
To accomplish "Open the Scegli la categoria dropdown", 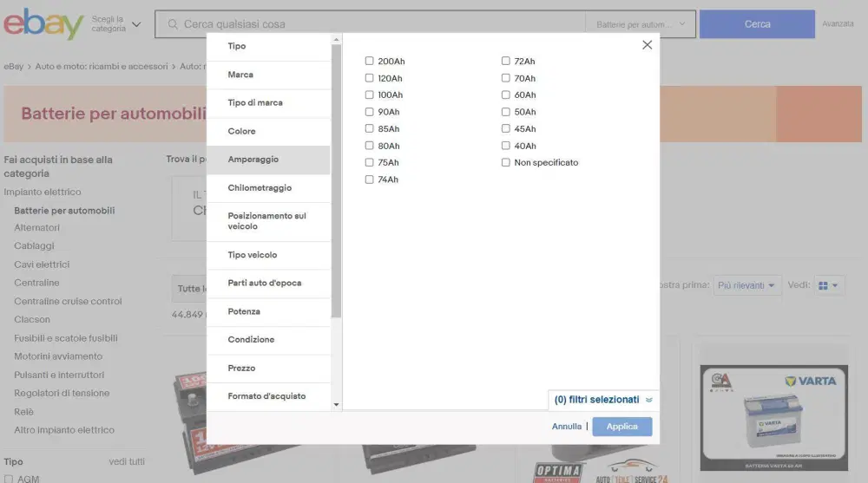I will pyautogui.click(x=116, y=23).
